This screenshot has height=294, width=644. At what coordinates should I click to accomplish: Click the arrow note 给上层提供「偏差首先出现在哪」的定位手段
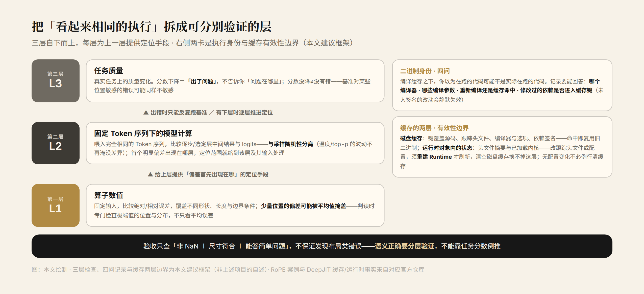tap(211, 174)
